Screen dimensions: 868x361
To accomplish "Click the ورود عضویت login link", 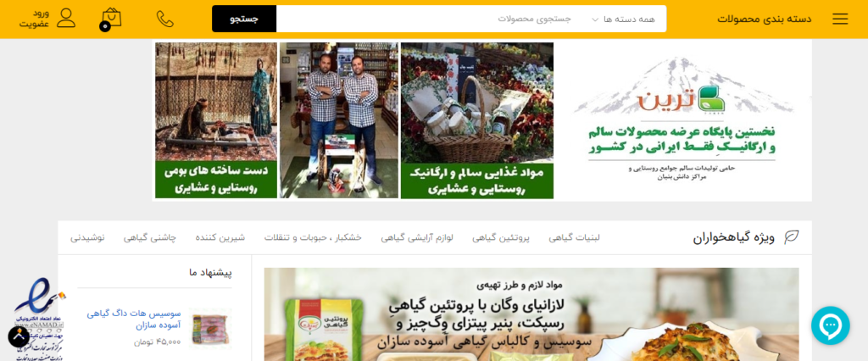I will tap(35, 19).
